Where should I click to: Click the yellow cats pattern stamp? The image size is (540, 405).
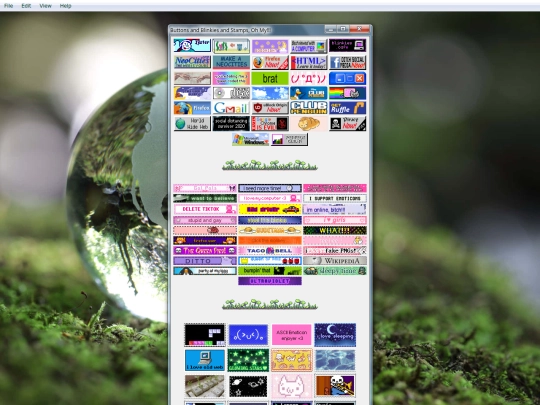tap(292, 360)
